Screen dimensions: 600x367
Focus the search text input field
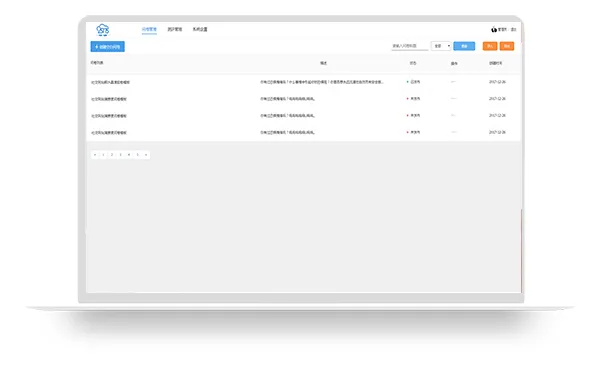pos(409,46)
